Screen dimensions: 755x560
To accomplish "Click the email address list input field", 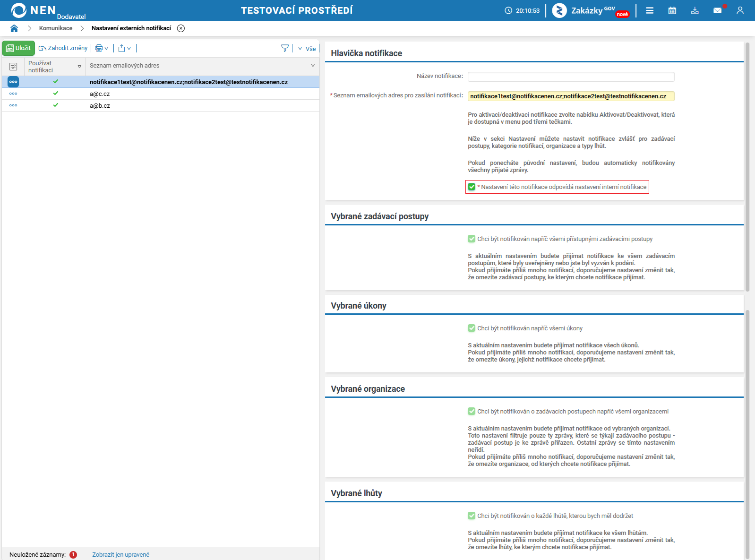I will tap(571, 96).
